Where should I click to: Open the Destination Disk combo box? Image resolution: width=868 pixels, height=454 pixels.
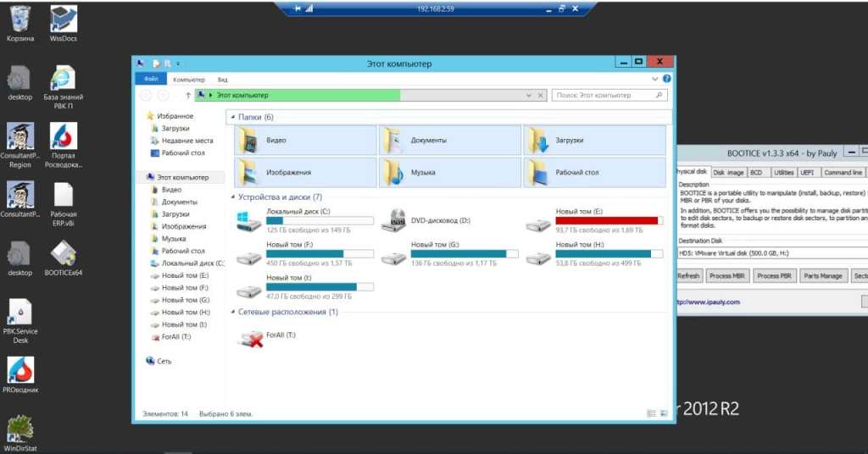(772, 252)
